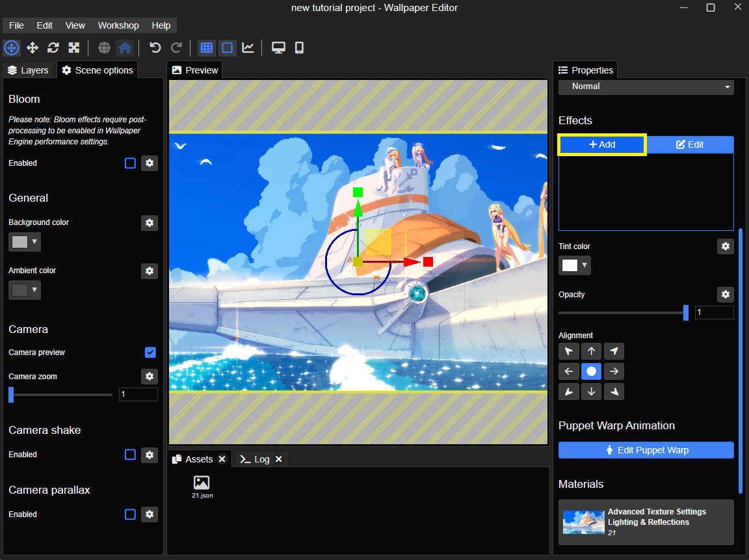Select the move tool in toolbar
This screenshot has width=749, height=560.
(33, 47)
